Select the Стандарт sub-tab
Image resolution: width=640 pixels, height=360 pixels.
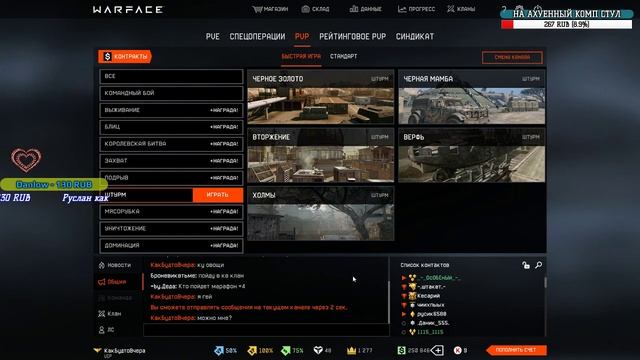click(343, 57)
